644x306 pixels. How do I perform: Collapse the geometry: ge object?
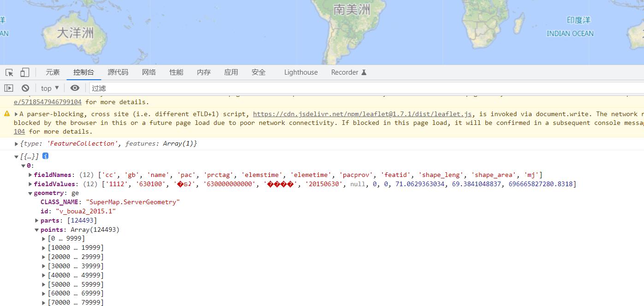(30, 194)
